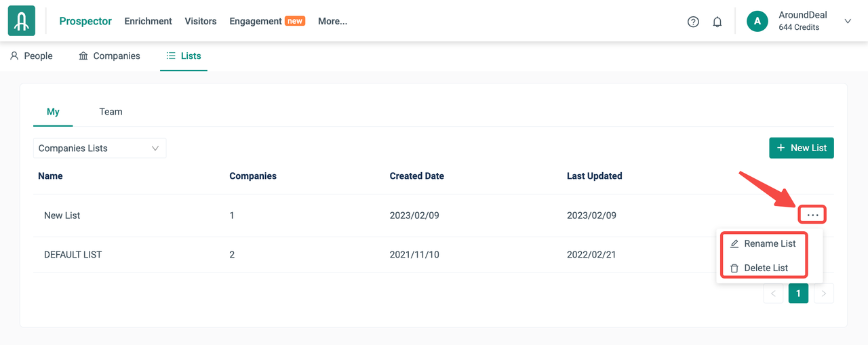Open the People tab
This screenshot has width=868, height=345.
tap(31, 56)
